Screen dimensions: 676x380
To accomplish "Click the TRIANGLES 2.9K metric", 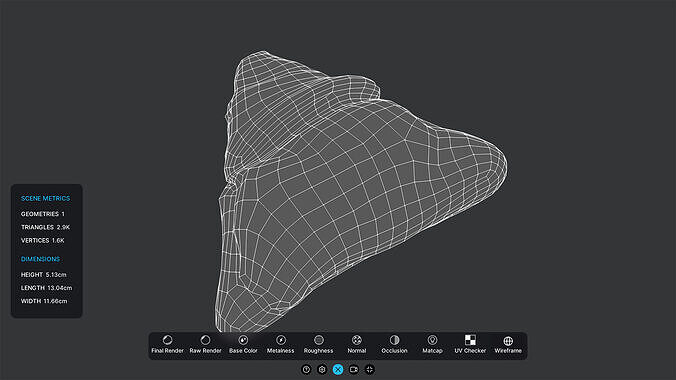I will click(x=45, y=227).
